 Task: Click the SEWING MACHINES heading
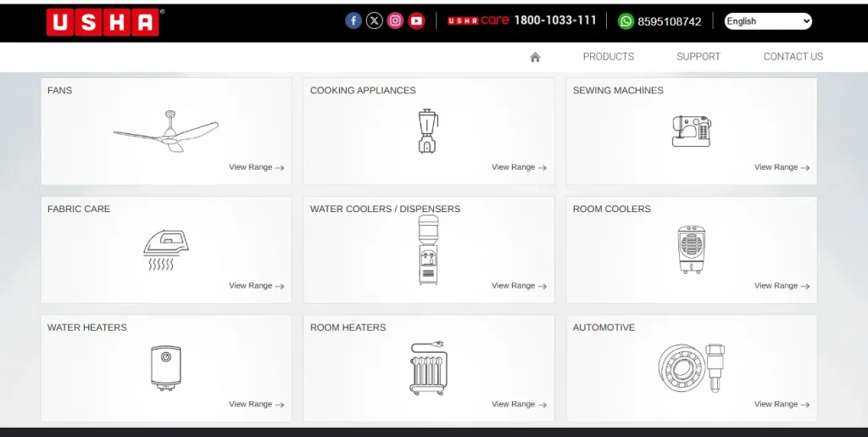618,90
